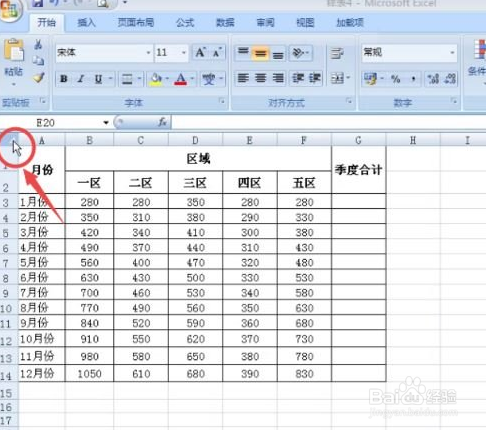The width and height of the screenshot is (486, 430).
Task: Apply the red font color
Action: click(181, 79)
